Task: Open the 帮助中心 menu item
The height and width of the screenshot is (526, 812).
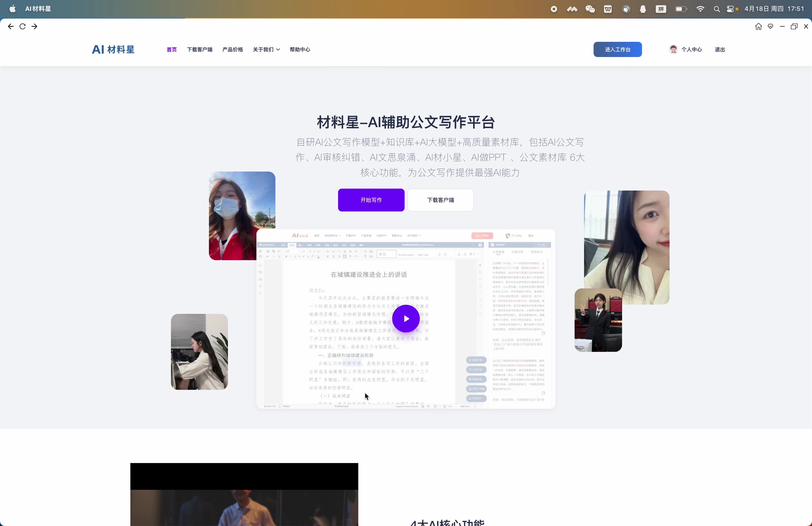Action: coord(300,49)
